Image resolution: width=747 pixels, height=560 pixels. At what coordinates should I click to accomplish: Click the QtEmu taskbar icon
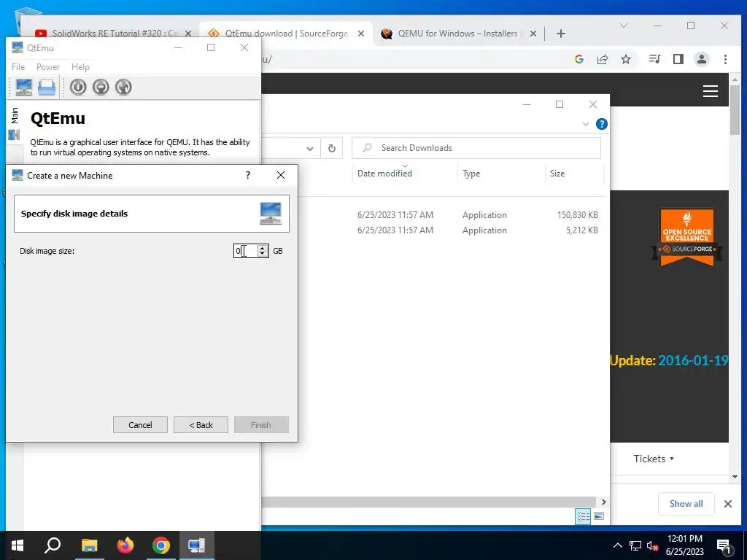(x=196, y=545)
